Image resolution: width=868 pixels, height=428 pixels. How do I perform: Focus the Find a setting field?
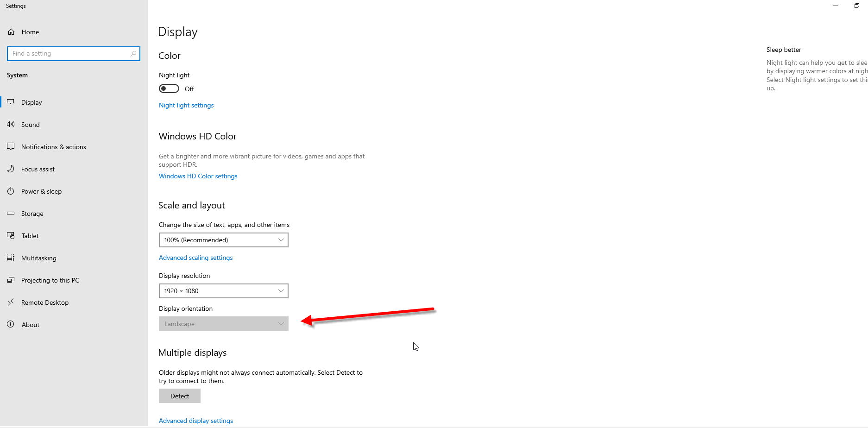[74, 54]
